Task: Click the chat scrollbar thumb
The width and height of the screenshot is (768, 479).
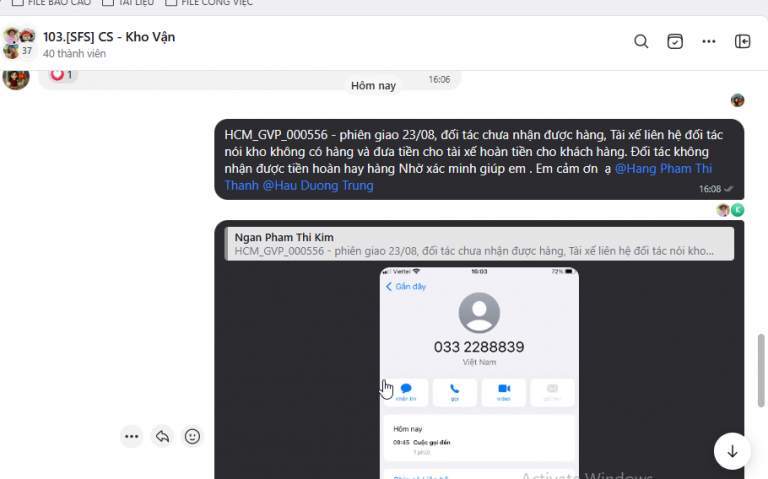Action: tap(761, 370)
